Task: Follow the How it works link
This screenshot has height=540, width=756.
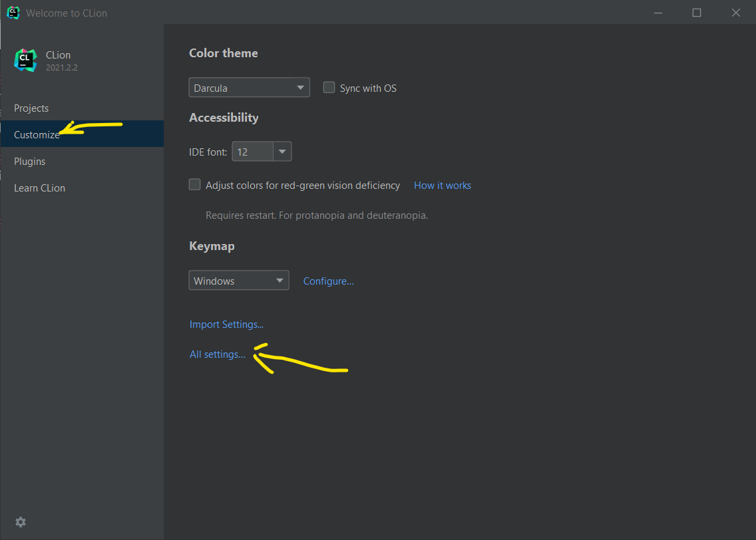Action: tap(442, 186)
